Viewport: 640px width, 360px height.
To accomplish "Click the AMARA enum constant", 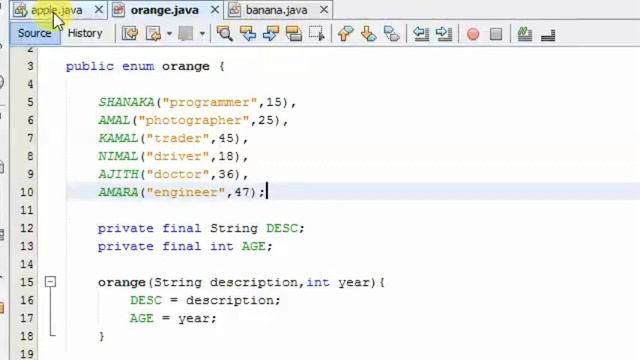I will coord(118,192).
